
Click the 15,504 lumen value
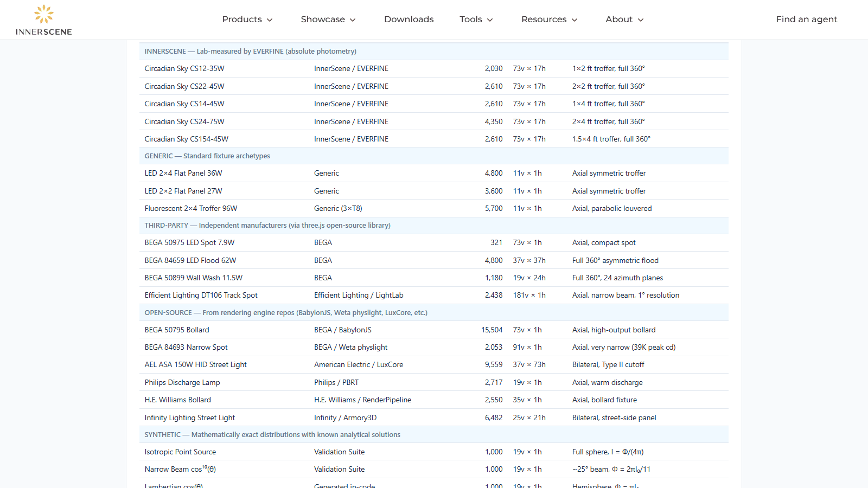492,330
